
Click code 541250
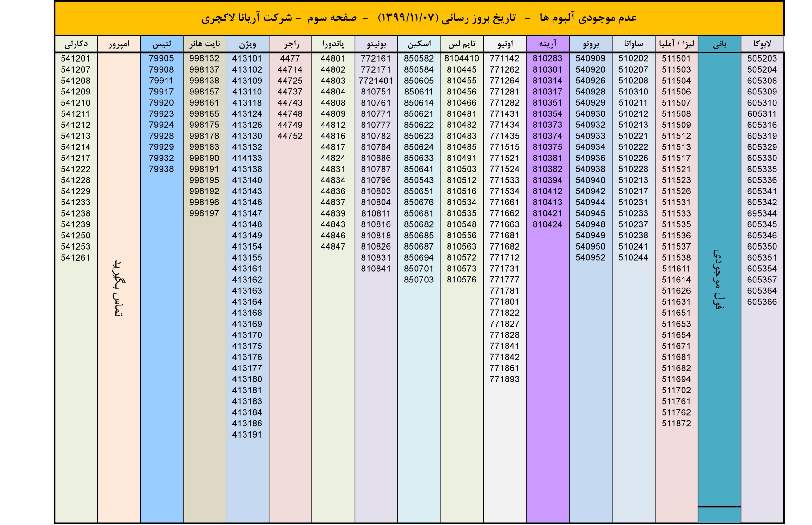(x=76, y=236)
